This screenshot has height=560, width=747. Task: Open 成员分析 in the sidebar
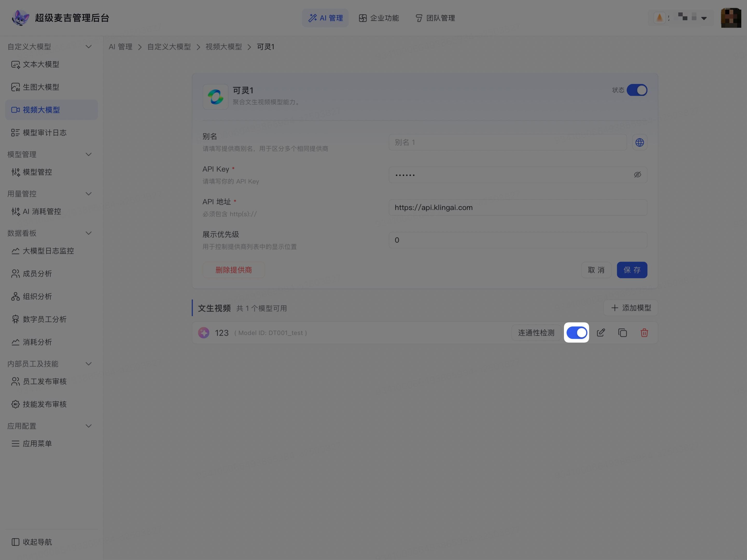51,274
